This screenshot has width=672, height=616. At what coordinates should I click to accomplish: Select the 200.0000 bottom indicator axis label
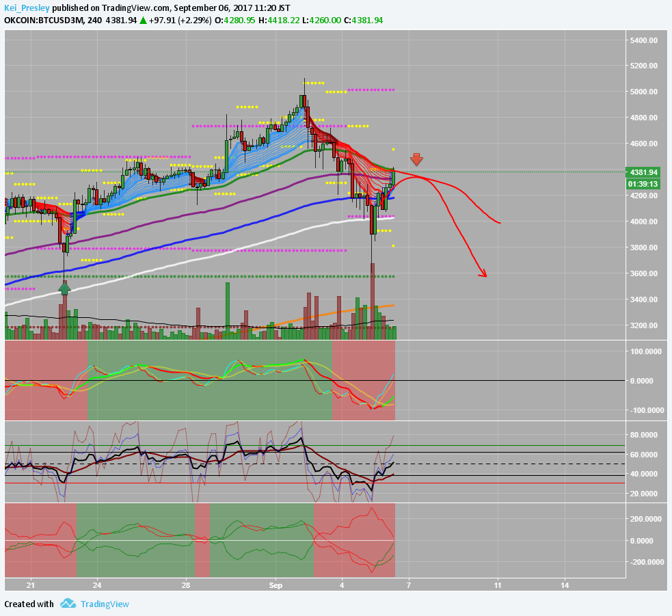coord(647,519)
